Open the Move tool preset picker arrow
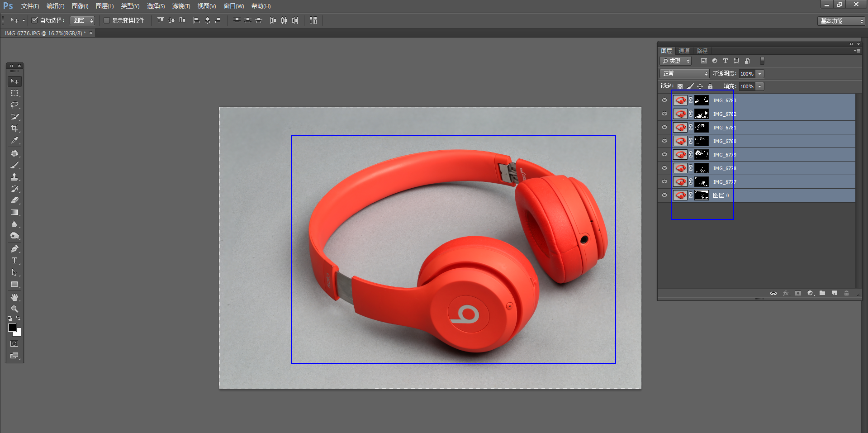The width and height of the screenshot is (868, 433). [x=24, y=21]
